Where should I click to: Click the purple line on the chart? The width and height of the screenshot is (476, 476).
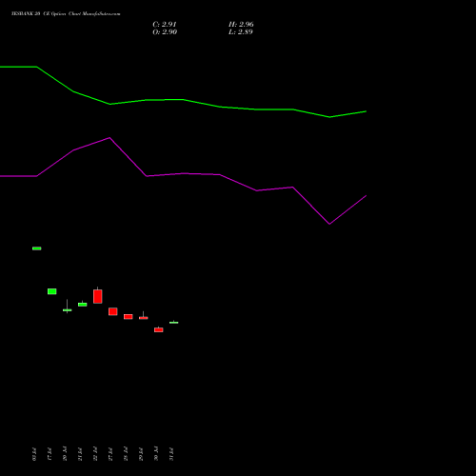pos(183,173)
